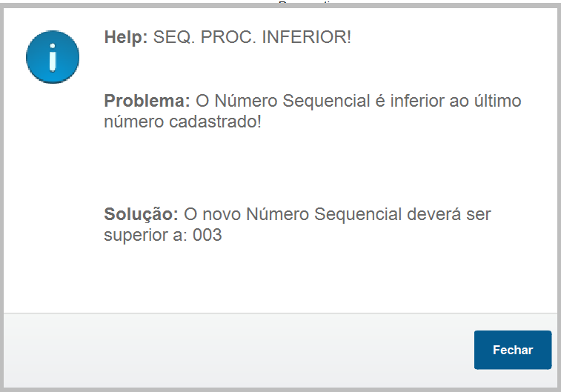Click the gray footer bar left of Fechar
This screenshot has width=561, height=392.
point(237,350)
